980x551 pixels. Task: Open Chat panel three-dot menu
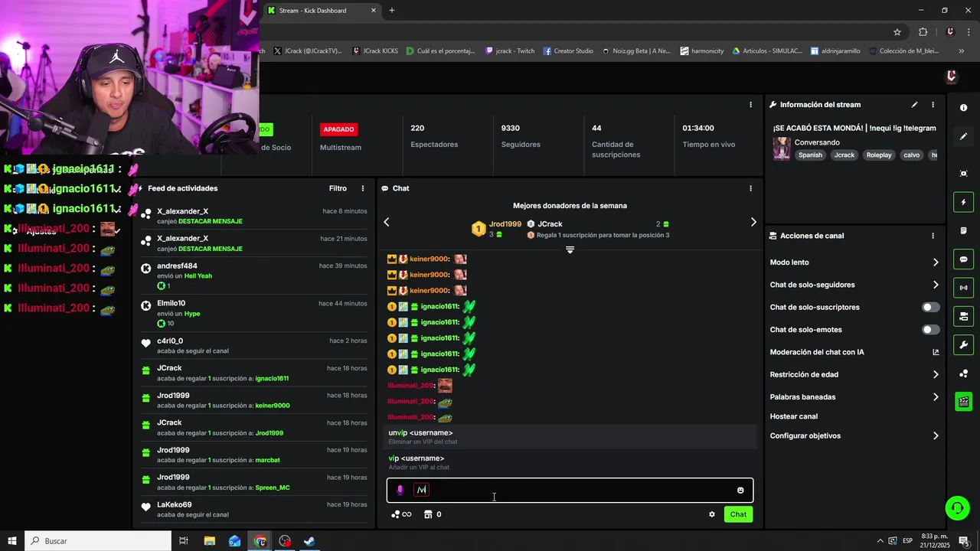750,188
